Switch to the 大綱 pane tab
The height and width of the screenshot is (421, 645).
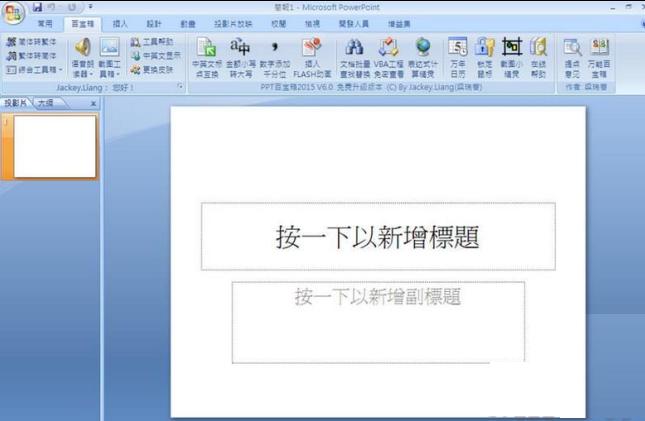tap(46, 103)
